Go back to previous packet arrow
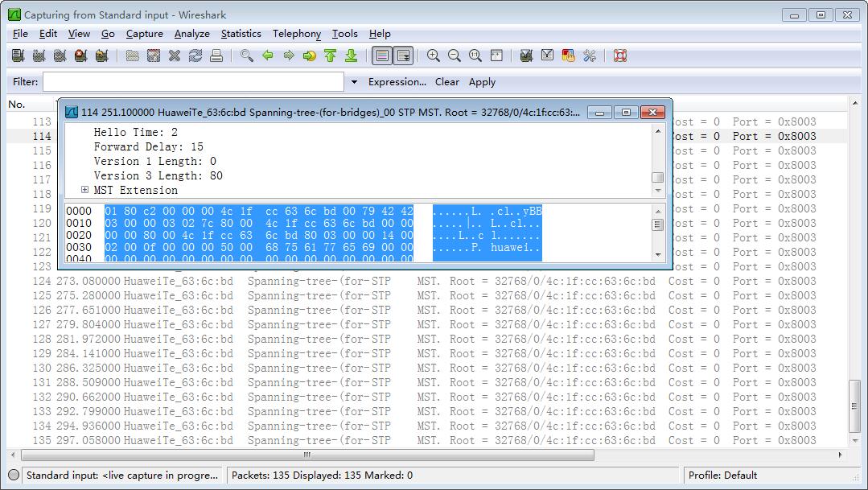Screen dimensions: 868x490 (x=268, y=56)
